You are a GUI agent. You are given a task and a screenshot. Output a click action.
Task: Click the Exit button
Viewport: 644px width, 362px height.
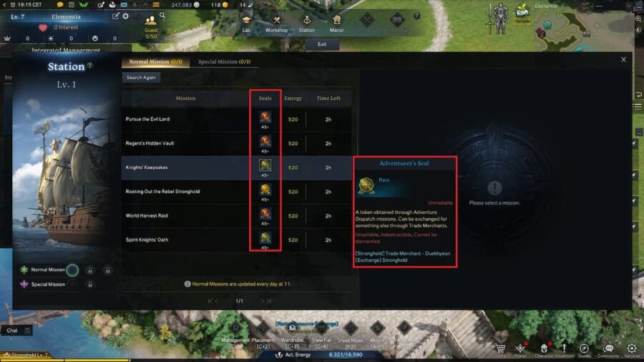[x=322, y=44]
